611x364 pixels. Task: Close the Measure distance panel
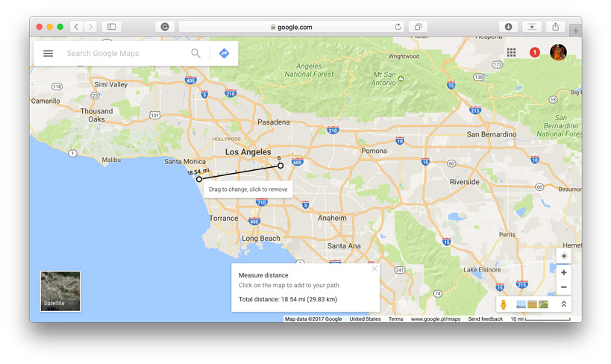pos(375,269)
